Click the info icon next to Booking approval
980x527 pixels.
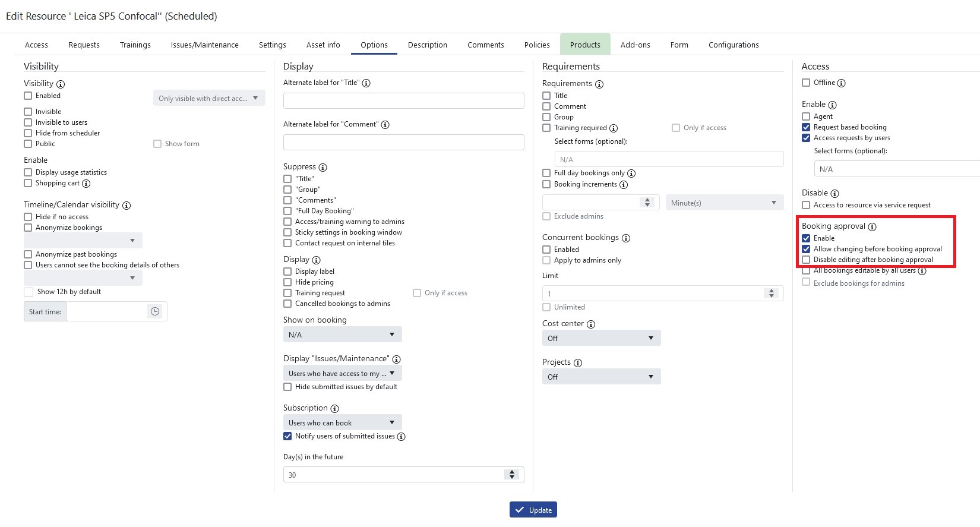(x=872, y=227)
